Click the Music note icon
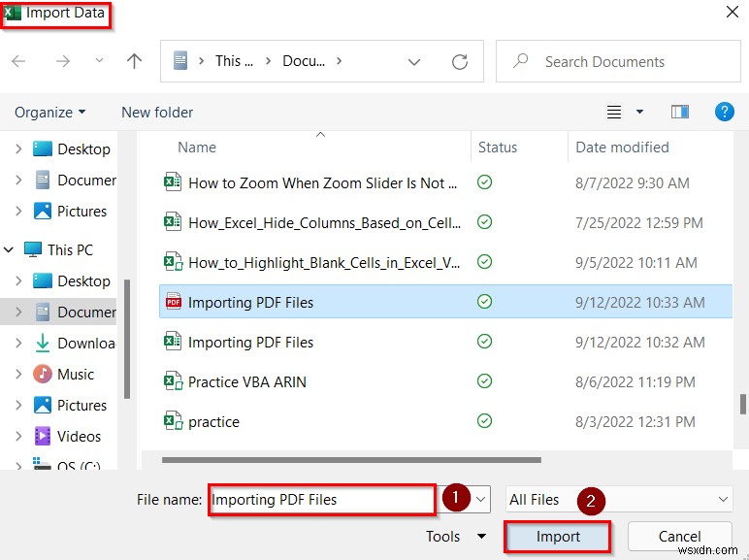Viewport: 749px width, 560px height. point(43,374)
